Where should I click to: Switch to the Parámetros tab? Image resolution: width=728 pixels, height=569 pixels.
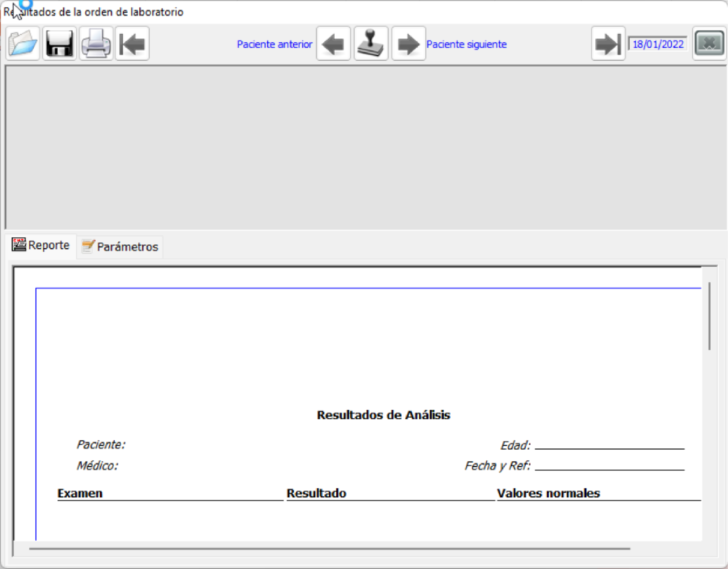pyautogui.click(x=120, y=247)
